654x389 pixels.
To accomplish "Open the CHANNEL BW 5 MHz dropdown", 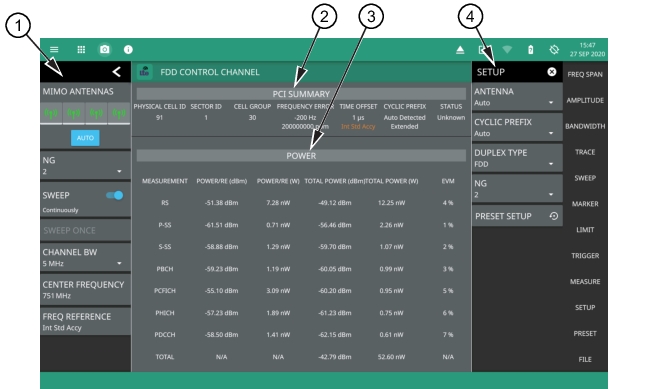I will [85, 257].
